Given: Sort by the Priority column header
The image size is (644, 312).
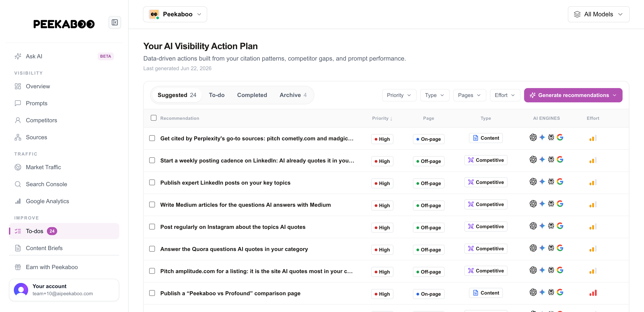Looking at the screenshot, I should [x=382, y=118].
